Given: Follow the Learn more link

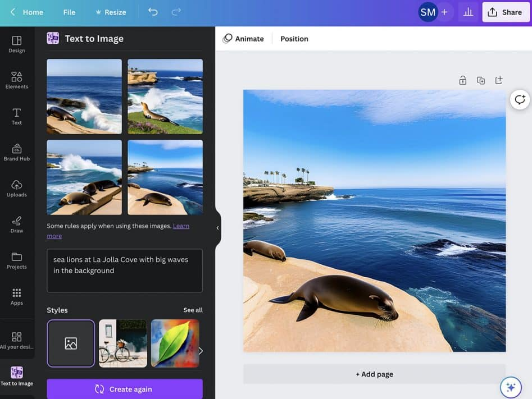Looking at the screenshot, I should tap(181, 226).
